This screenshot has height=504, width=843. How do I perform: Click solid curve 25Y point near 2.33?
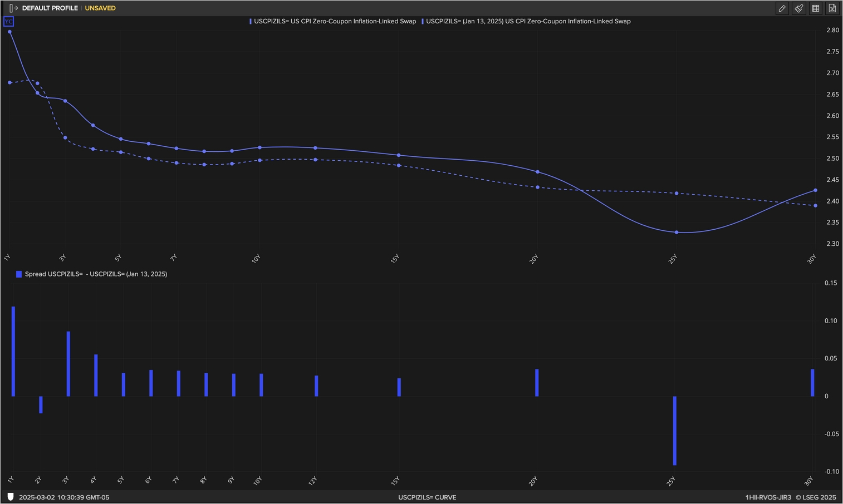677,232
